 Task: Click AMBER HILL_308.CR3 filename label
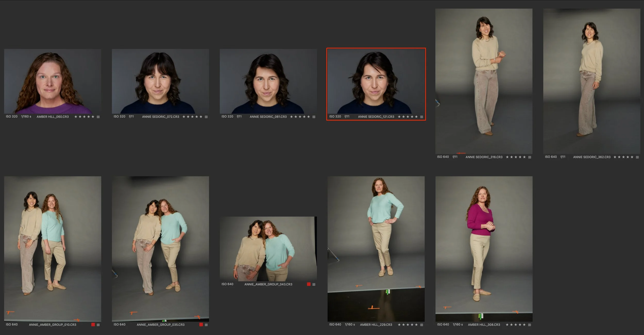click(484, 325)
